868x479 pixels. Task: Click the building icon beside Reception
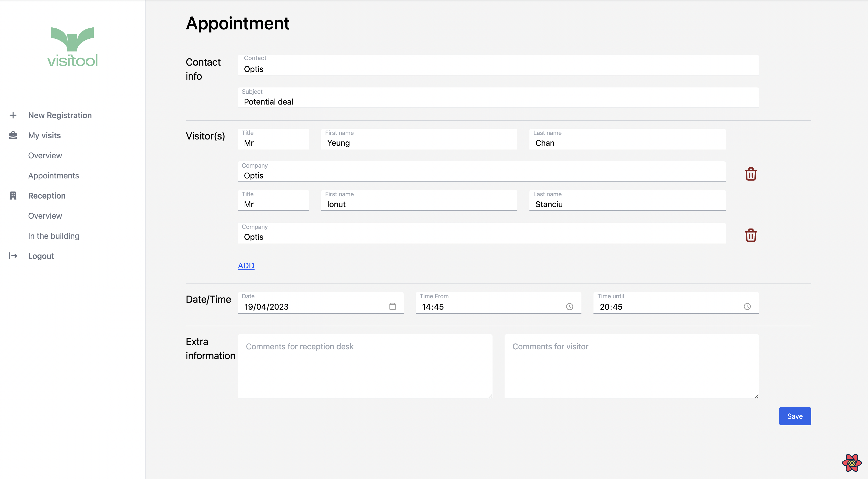click(13, 196)
